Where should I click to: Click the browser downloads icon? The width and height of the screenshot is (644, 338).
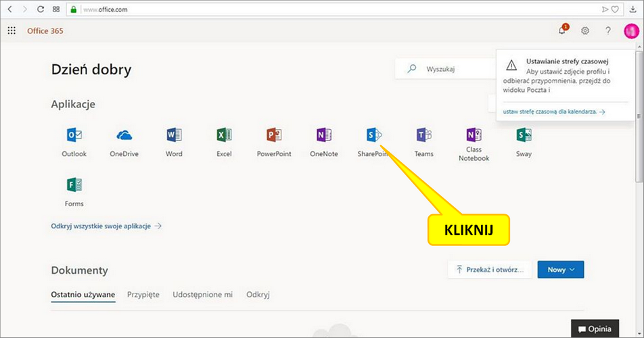[633, 9]
